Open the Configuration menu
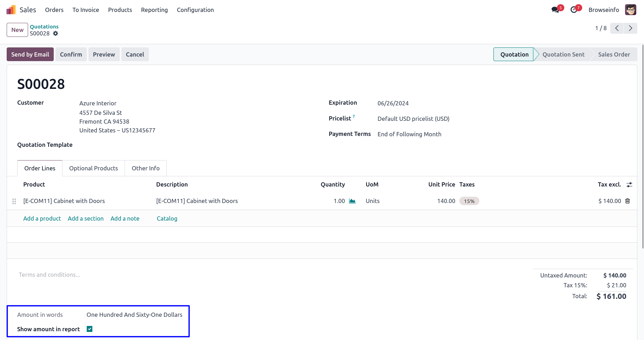Image resolution: width=644 pixels, height=340 pixels. pyautogui.click(x=195, y=10)
